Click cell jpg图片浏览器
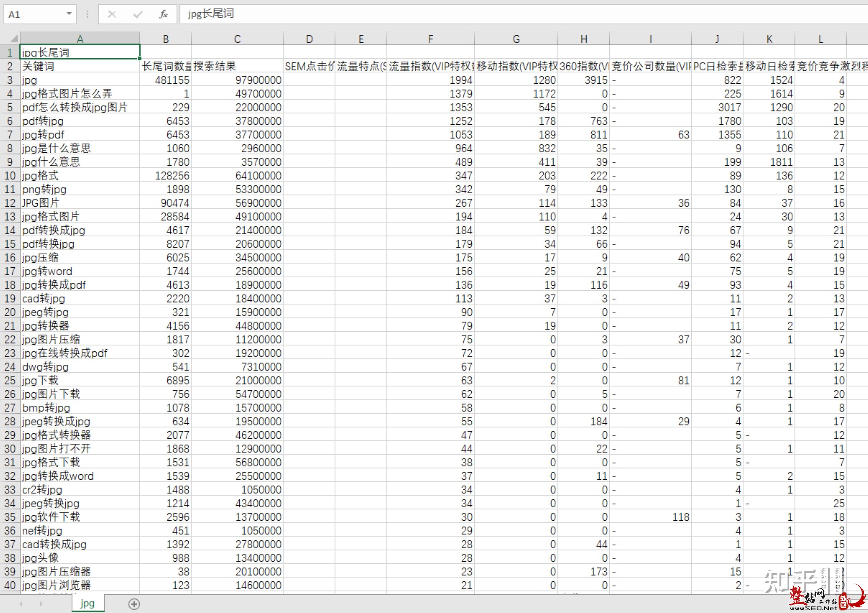 tap(80, 585)
